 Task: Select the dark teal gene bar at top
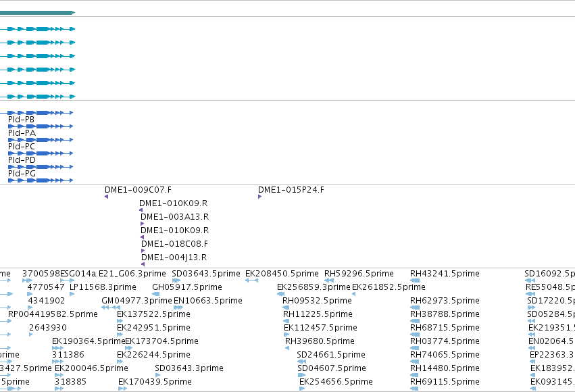[x=37, y=13]
